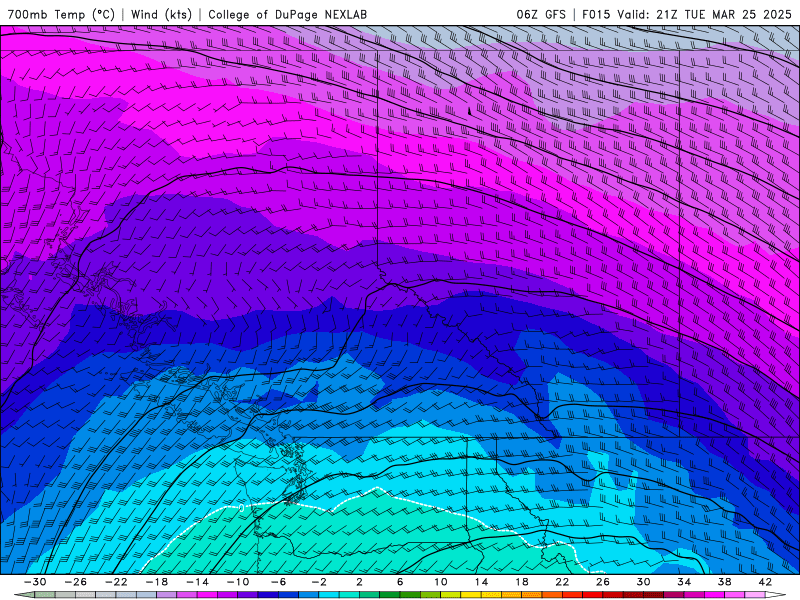Click the 'Wind (kts)' header label
The height and width of the screenshot is (600, 800).
click(161, 14)
